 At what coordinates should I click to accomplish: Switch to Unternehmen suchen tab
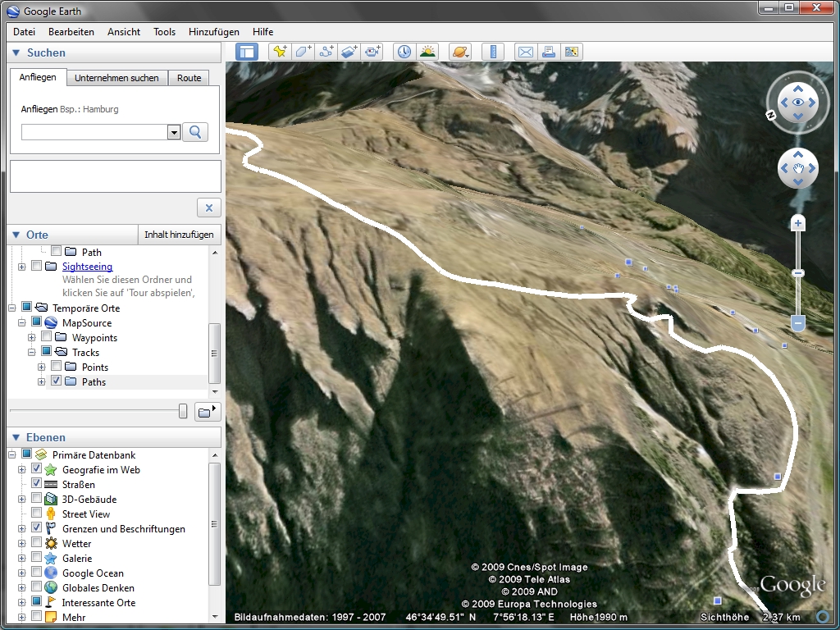(x=116, y=78)
